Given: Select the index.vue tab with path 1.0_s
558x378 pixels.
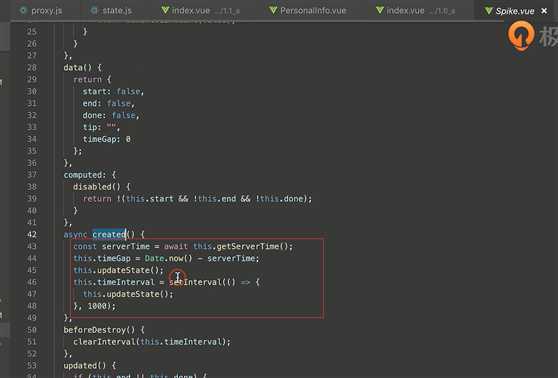Looking at the screenshot, I should (415, 11).
